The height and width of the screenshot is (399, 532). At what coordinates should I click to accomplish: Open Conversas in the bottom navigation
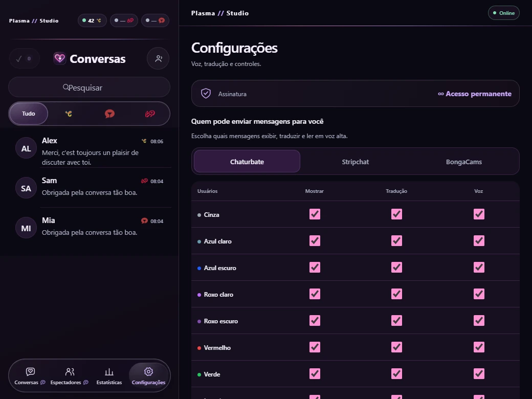click(30, 376)
